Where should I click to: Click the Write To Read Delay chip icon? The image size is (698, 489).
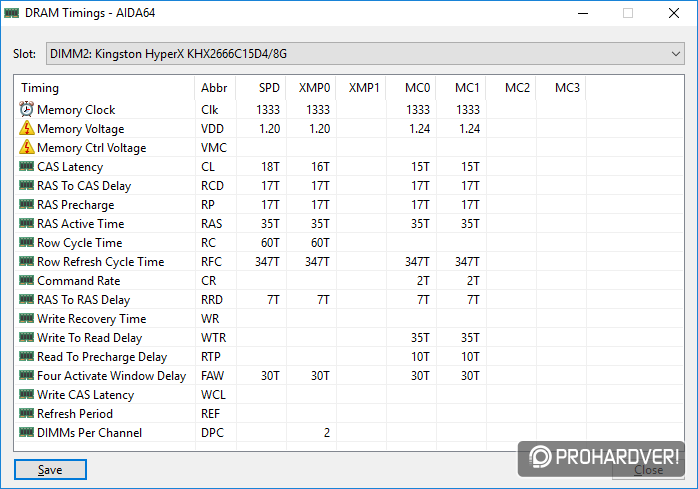[x=27, y=338]
